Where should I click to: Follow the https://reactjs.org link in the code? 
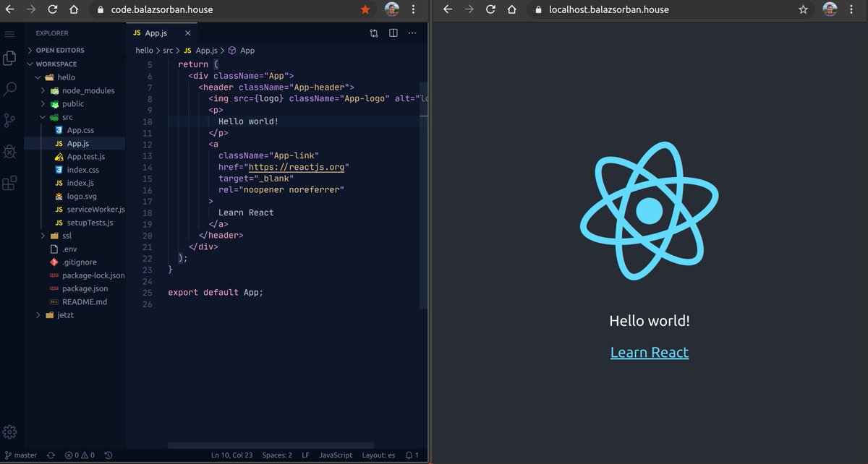[298, 167]
